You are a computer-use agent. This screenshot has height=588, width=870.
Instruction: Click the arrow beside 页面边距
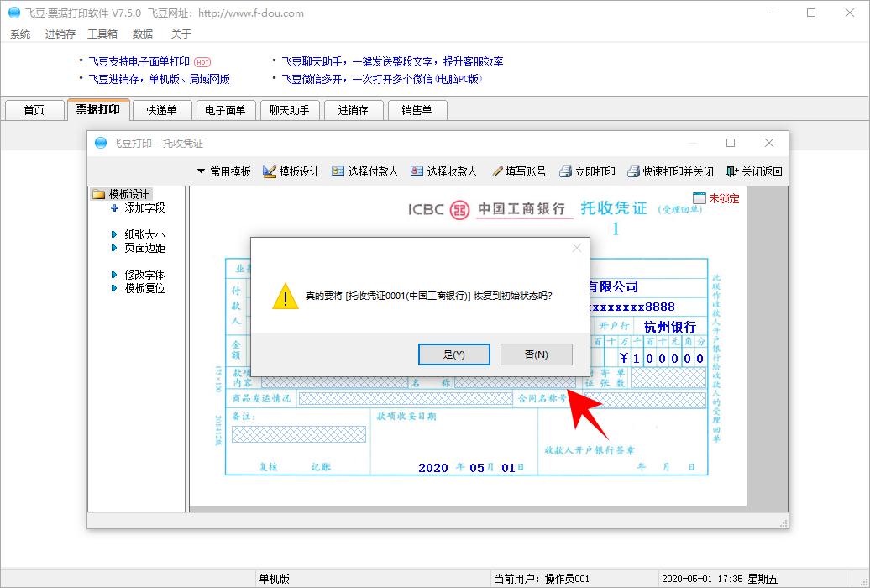point(113,248)
